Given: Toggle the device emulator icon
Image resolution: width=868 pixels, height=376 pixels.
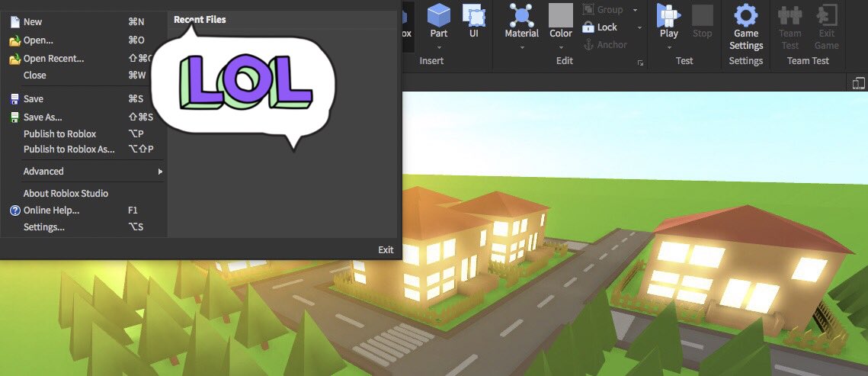Looking at the screenshot, I should click(x=859, y=83).
